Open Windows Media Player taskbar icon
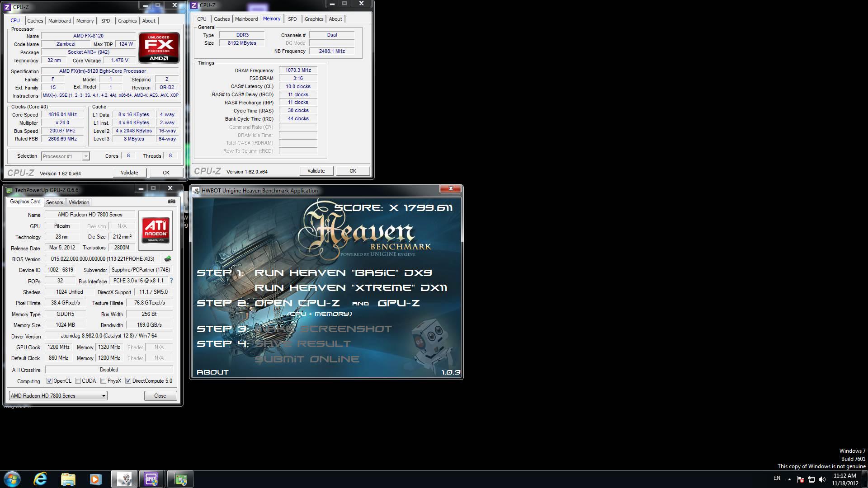Screen dimensions: 868x488 [95, 479]
